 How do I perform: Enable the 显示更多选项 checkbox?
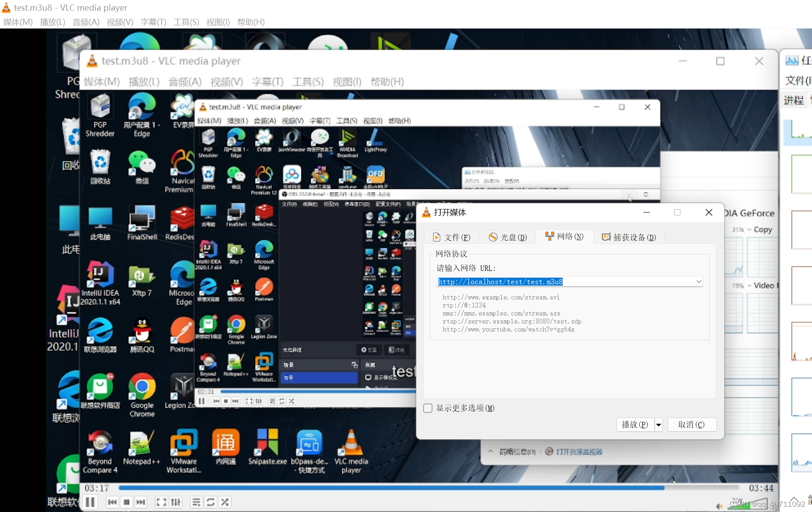pyautogui.click(x=427, y=408)
